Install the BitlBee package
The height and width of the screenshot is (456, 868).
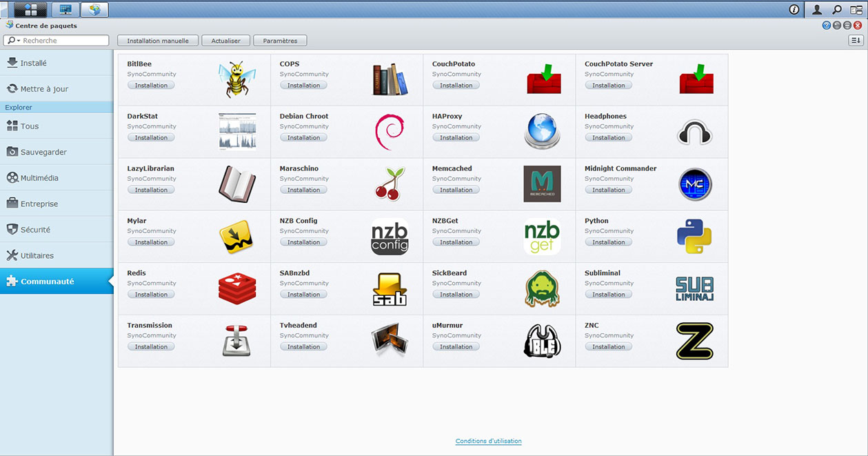[151, 86]
